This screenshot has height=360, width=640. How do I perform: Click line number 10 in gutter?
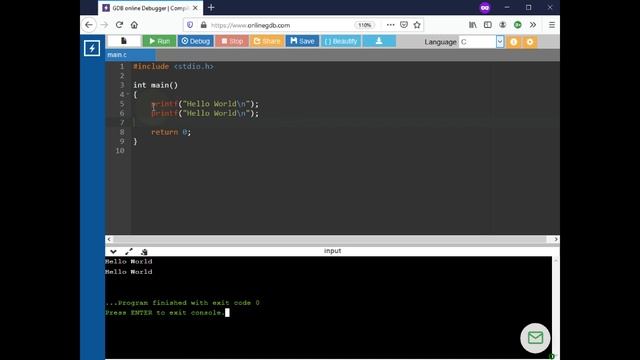point(120,151)
